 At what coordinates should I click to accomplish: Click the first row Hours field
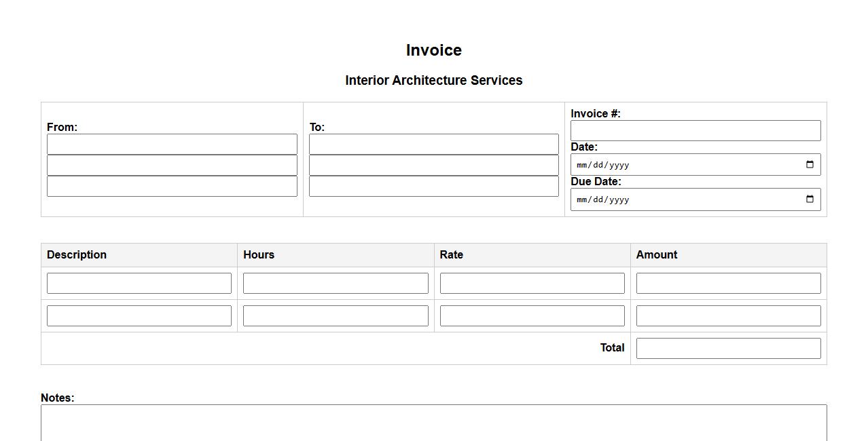pyautogui.click(x=336, y=283)
